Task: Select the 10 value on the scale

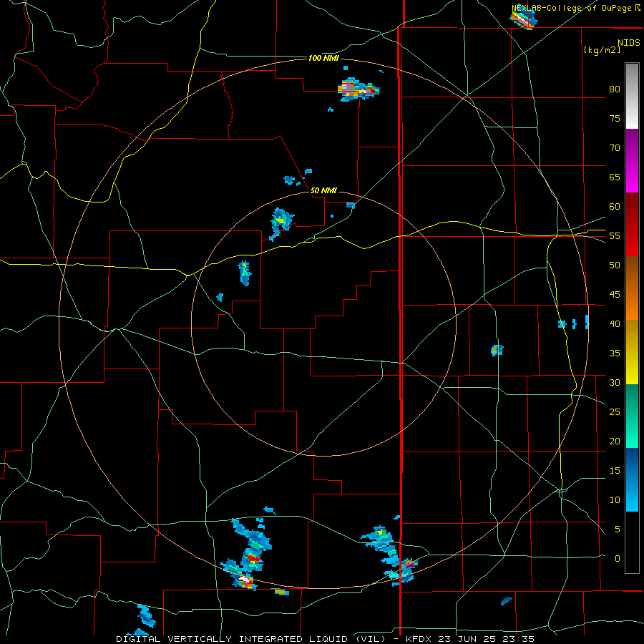Action: [615, 500]
